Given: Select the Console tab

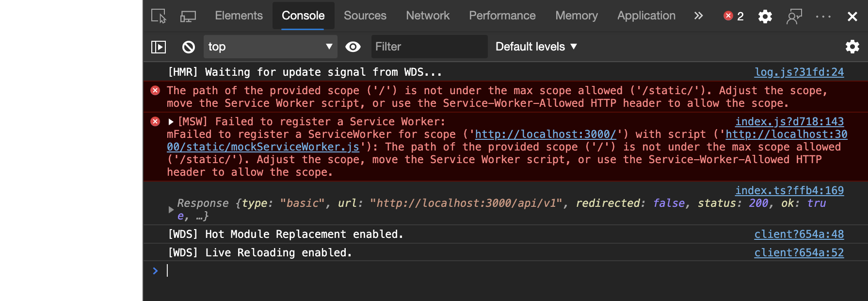Looking at the screenshot, I should pos(303,16).
